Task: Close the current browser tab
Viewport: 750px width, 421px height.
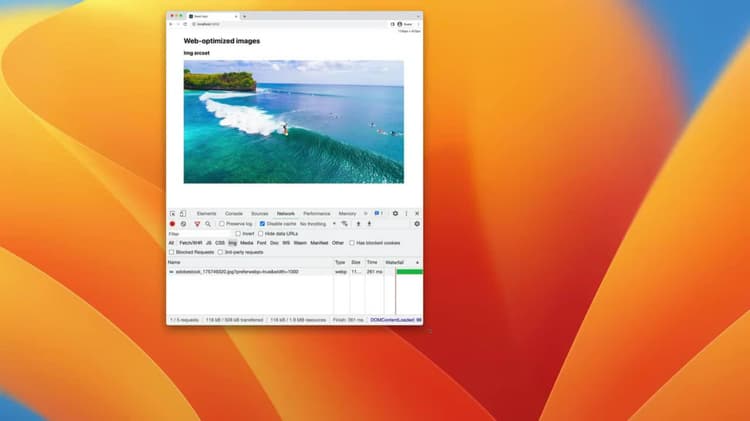Action: tap(236, 16)
